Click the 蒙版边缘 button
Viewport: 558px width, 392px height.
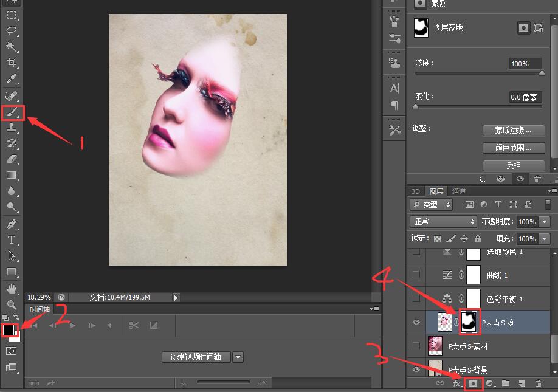[512, 130]
